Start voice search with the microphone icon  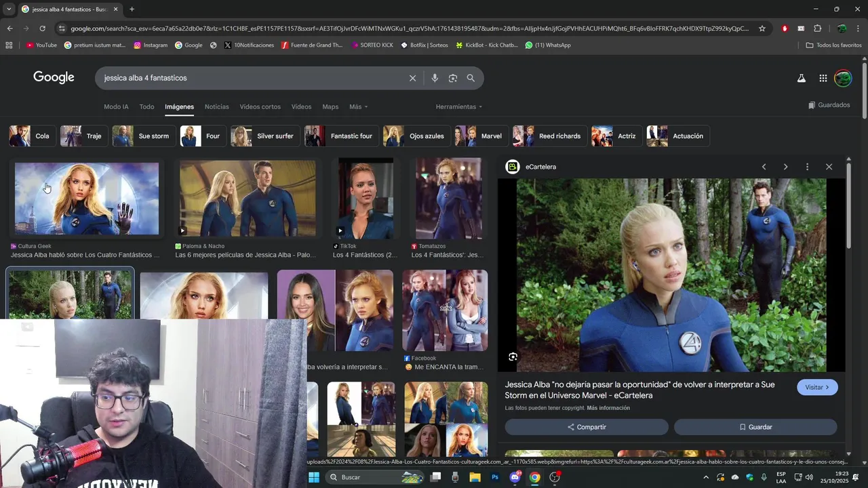[x=435, y=78]
